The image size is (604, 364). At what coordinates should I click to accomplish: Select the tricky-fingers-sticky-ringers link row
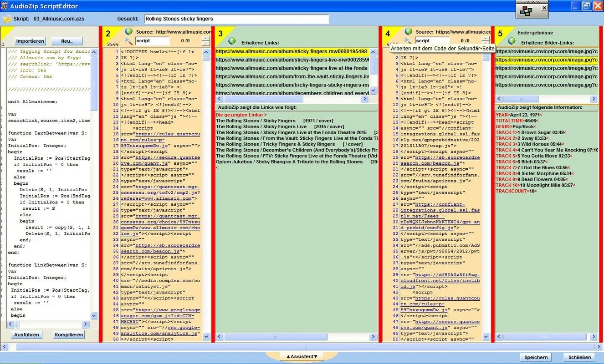292,85
